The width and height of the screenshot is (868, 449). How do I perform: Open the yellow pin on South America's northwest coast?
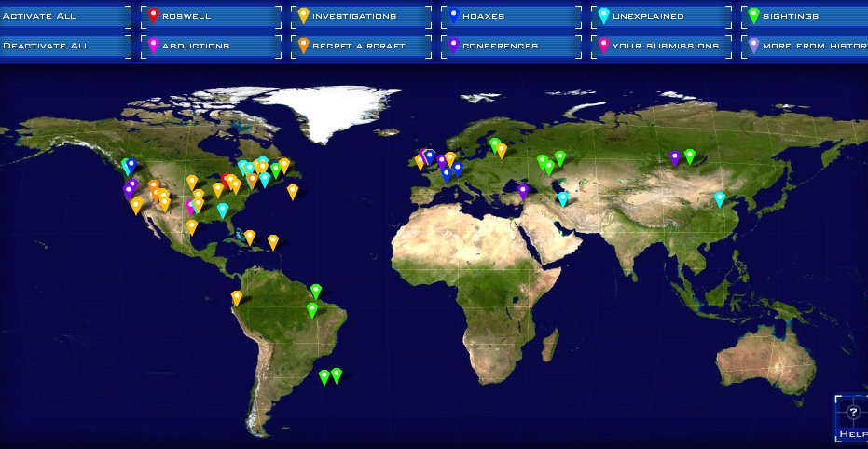(x=237, y=297)
